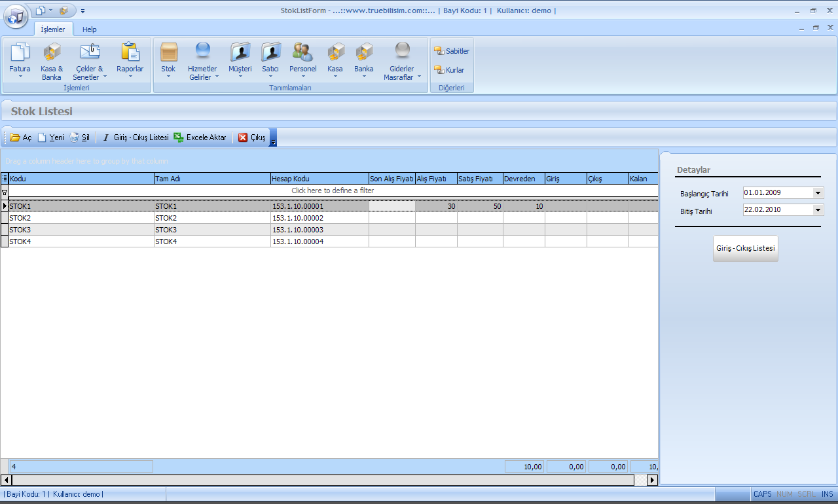Open Çekler & Senetler icon
The image size is (838, 504).
[88, 53]
